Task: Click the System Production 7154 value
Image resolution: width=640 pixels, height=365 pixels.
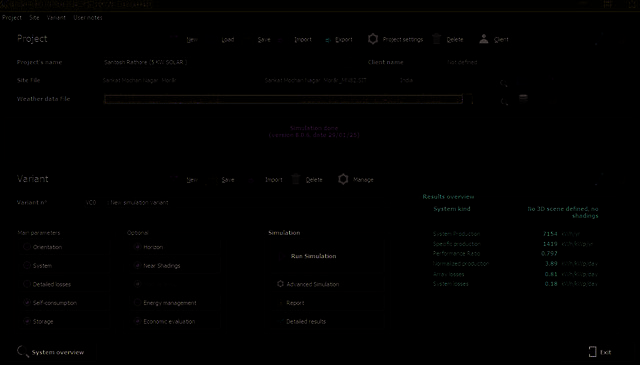Action: pyautogui.click(x=550, y=234)
